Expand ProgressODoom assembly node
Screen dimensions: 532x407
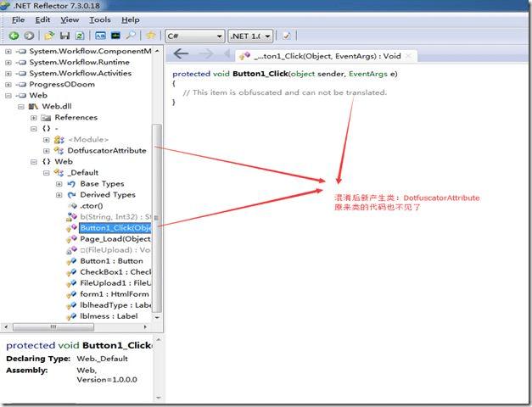pyautogui.click(x=8, y=85)
